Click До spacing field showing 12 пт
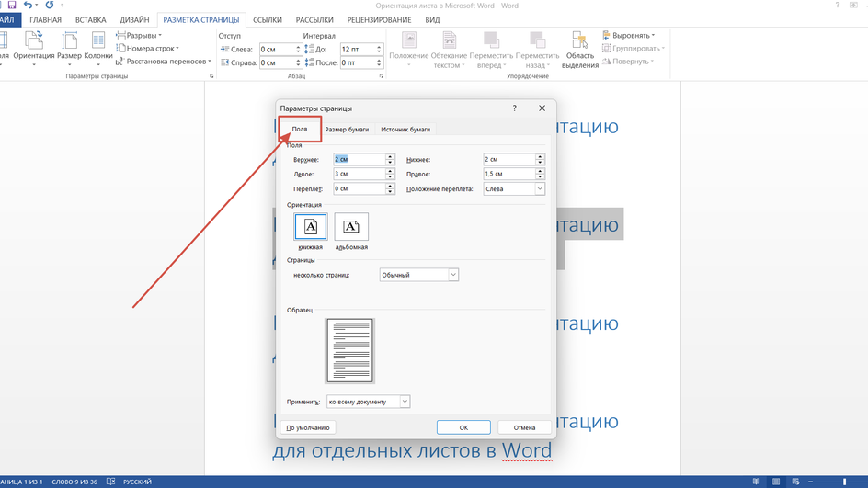Viewport: 868px width, 488px height. 361,50
